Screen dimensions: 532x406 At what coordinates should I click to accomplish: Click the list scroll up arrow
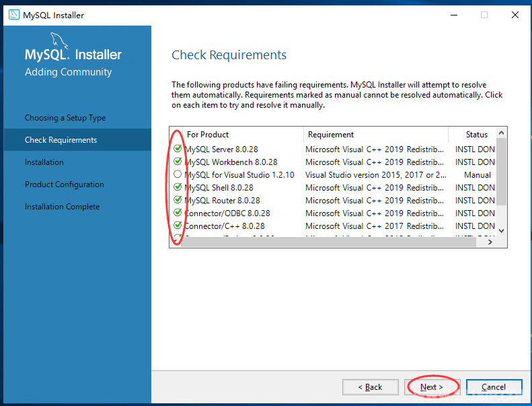point(502,133)
